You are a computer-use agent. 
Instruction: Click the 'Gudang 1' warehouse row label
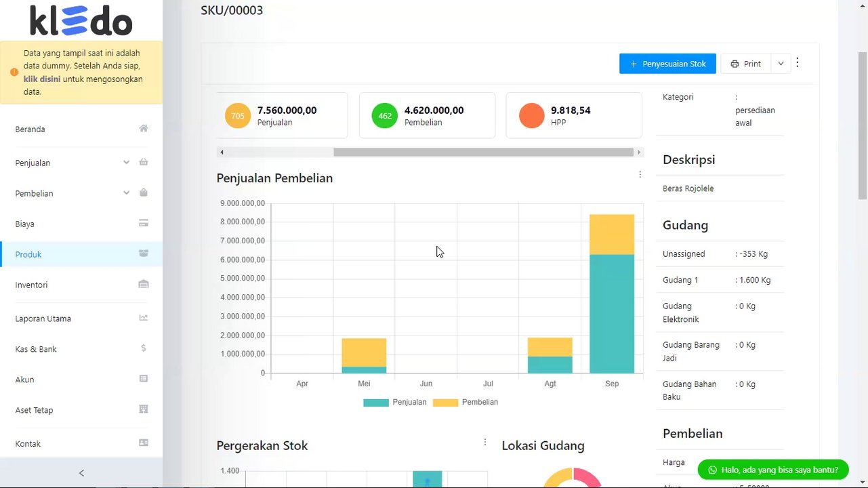[x=680, y=280]
